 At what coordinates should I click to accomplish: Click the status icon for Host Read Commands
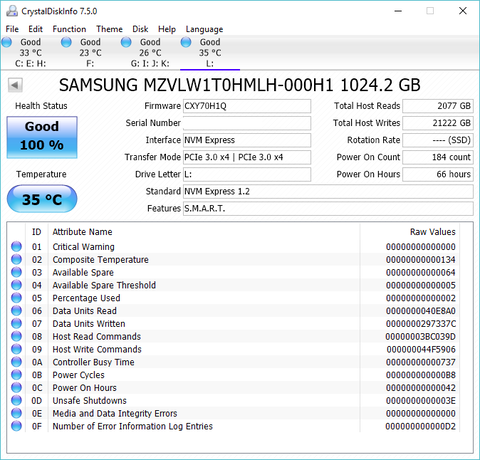pyautogui.click(x=16, y=336)
